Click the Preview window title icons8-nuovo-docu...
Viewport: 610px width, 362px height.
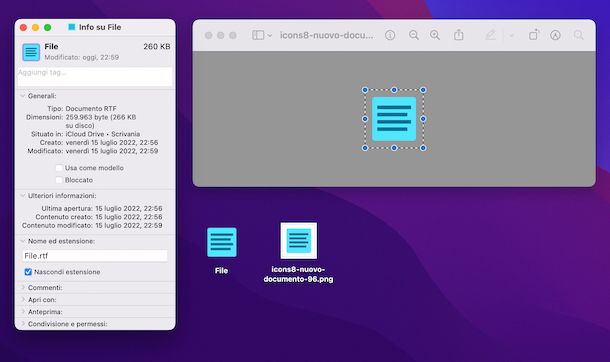click(327, 35)
